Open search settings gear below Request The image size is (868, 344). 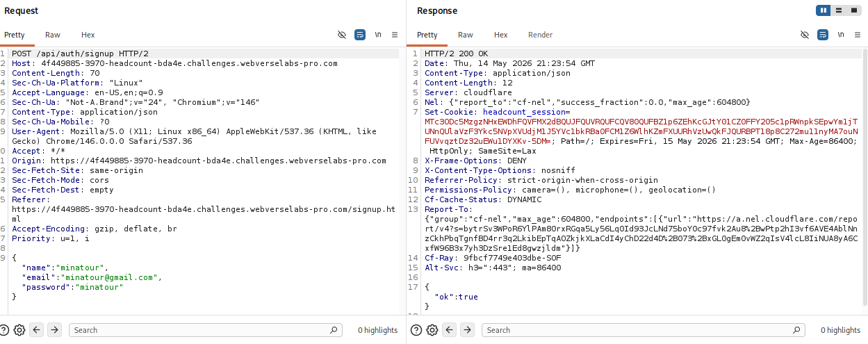(x=19, y=330)
